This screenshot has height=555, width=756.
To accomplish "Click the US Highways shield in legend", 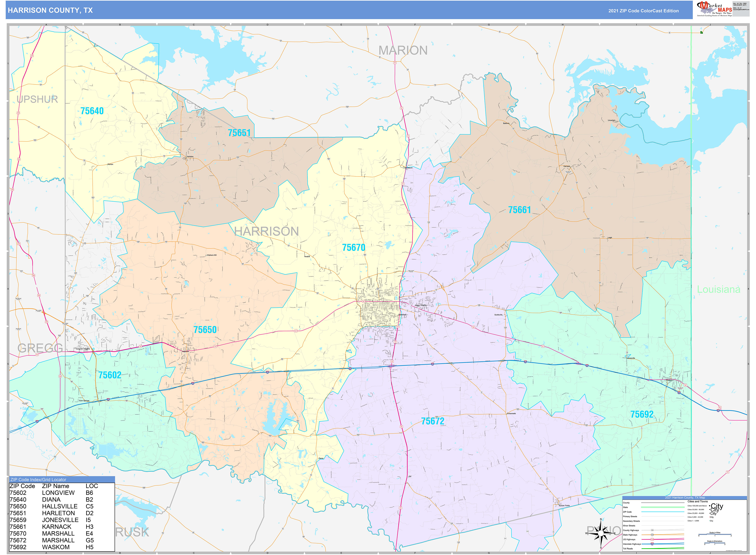I will coord(652,540).
